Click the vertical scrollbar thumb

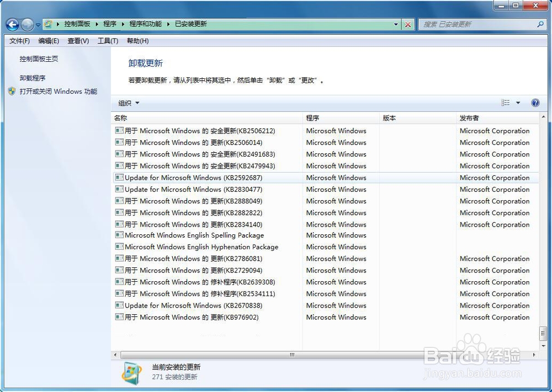click(x=543, y=334)
